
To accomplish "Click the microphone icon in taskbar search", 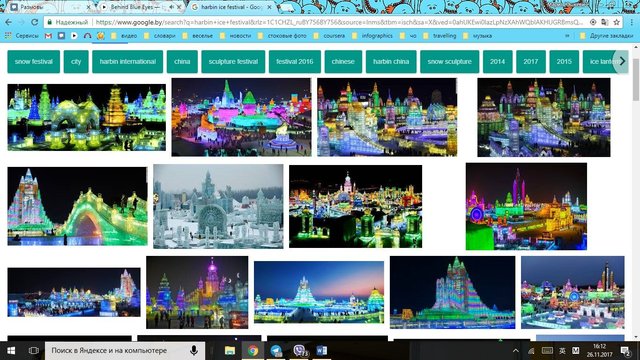I will 194,350.
